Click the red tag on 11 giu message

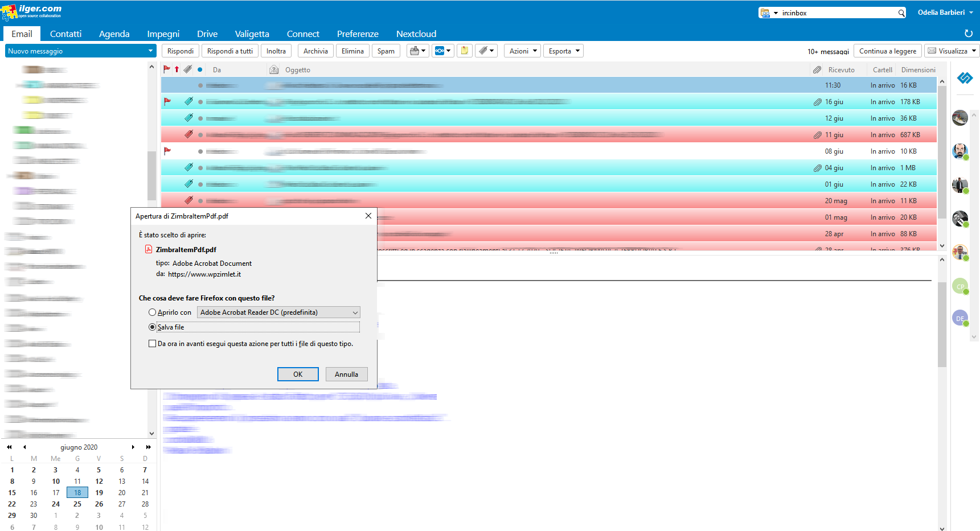pos(188,134)
